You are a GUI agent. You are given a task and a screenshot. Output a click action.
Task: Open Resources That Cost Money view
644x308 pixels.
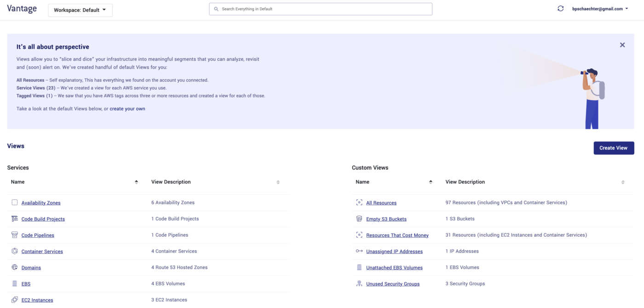[397, 235]
